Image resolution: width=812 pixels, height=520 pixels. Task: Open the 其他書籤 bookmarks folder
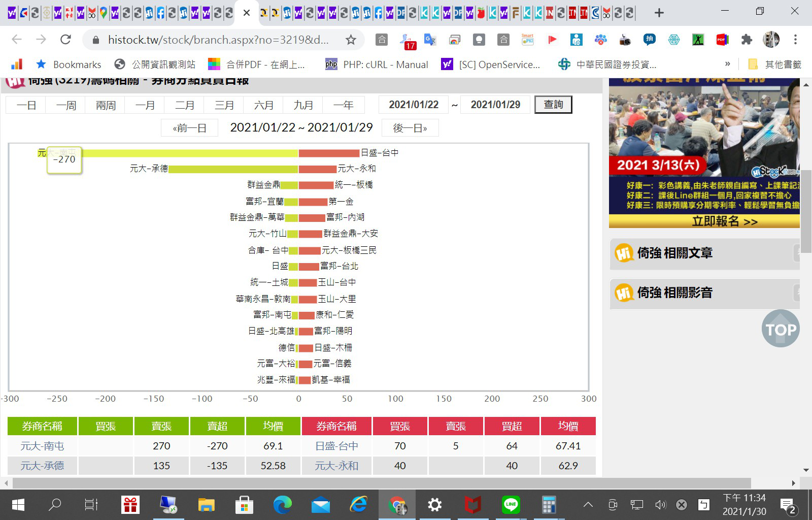(x=775, y=64)
